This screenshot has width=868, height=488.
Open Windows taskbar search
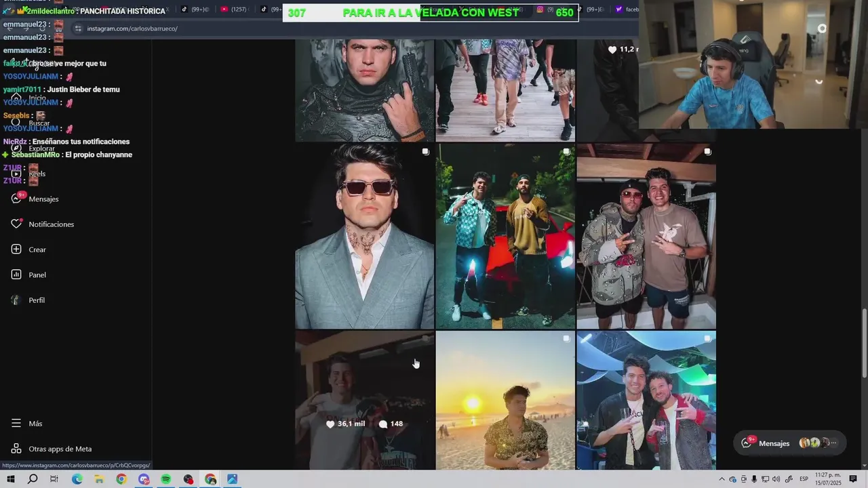33,479
